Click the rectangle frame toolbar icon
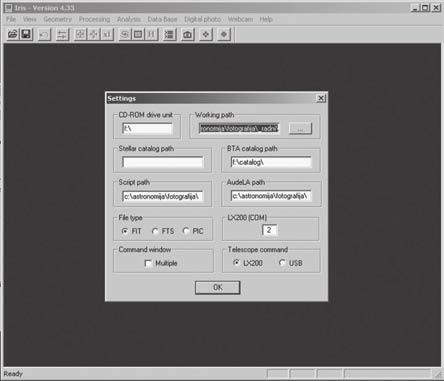Screen dimensions: 444x381 (x=138, y=34)
